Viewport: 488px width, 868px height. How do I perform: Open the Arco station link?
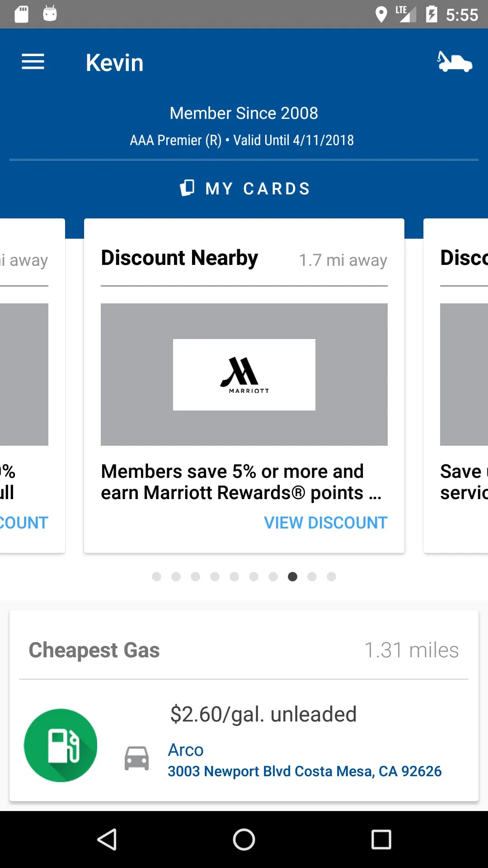tap(186, 750)
